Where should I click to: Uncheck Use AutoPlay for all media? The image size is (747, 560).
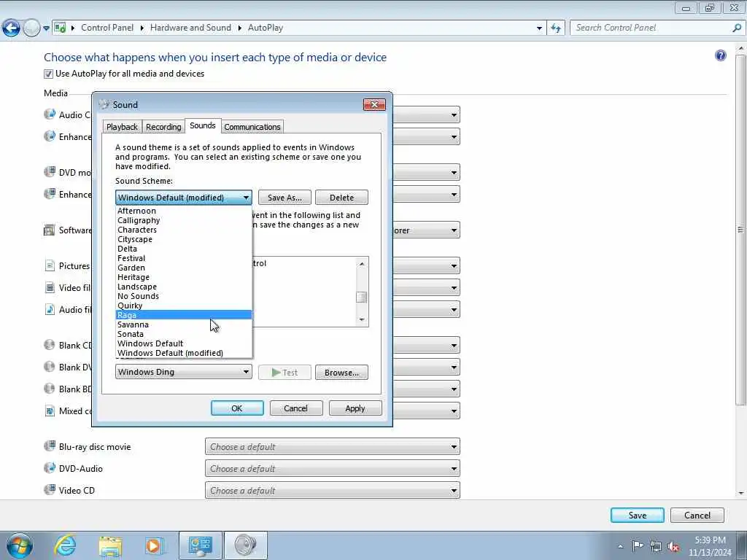coord(48,74)
